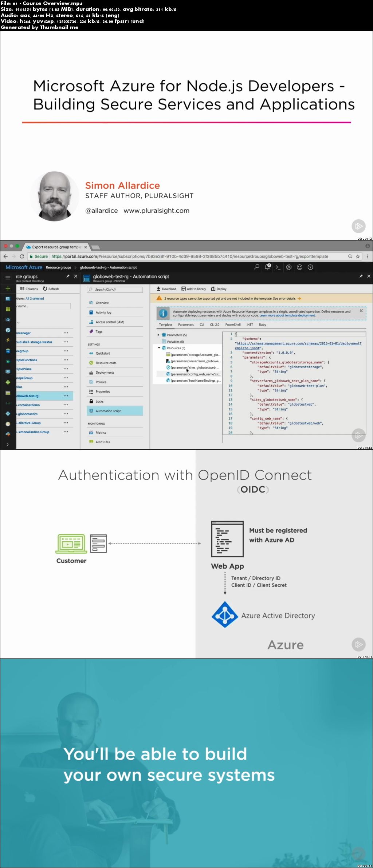Pin the Automation script blade

point(361,276)
